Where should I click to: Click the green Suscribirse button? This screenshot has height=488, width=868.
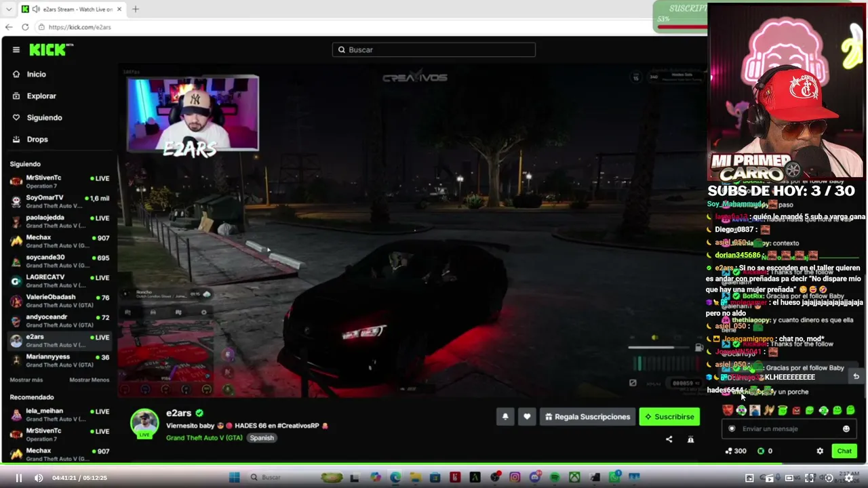click(669, 417)
